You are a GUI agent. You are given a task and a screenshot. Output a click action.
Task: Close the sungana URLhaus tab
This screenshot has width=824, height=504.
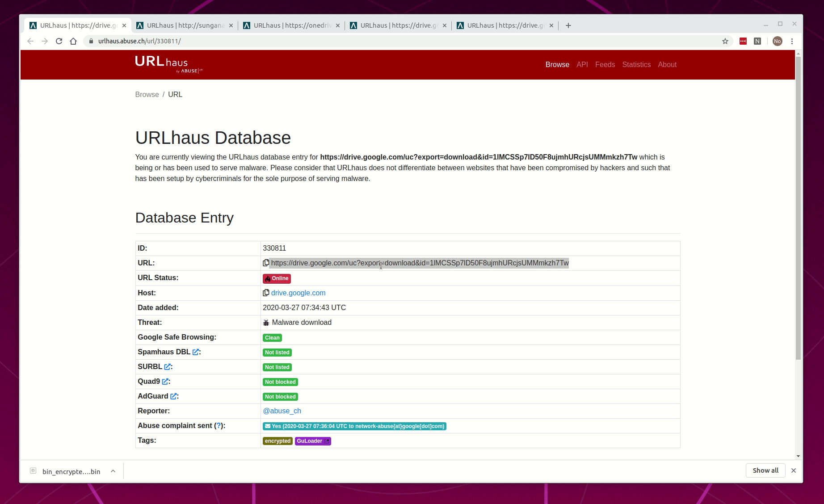[x=231, y=25]
